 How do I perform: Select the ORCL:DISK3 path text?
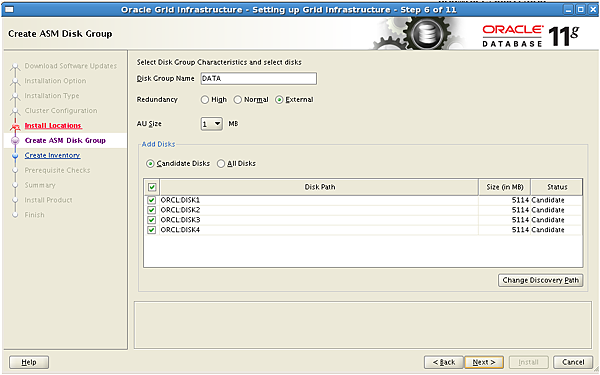(180, 220)
